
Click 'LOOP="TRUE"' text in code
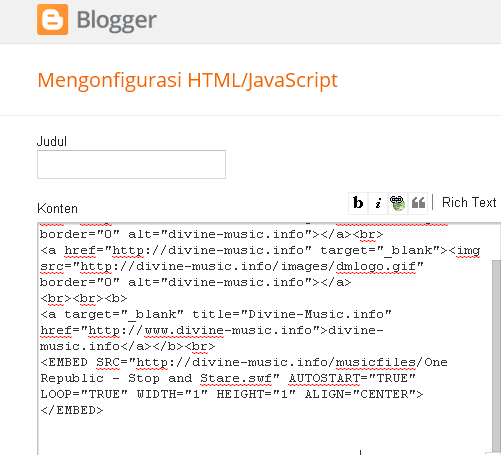[x=84, y=394]
